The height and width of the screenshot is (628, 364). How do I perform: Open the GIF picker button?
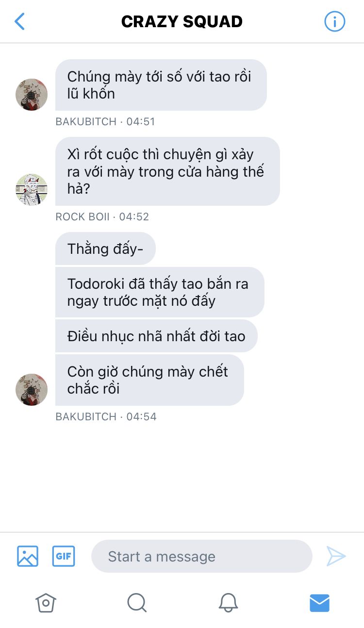pyautogui.click(x=64, y=556)
